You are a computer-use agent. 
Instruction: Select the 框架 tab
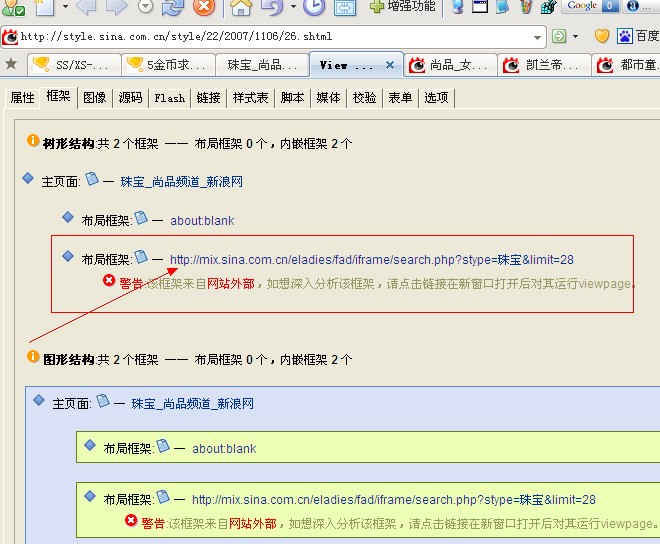(59, 96)
